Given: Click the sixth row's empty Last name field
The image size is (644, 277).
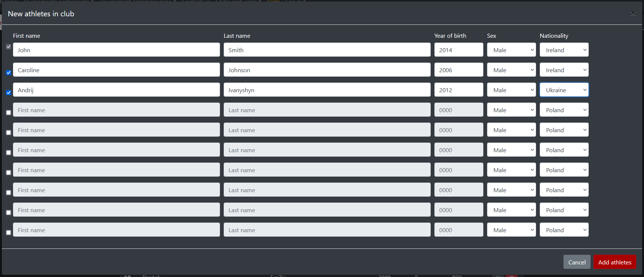Looking at the screenshot, I should 327,150.
